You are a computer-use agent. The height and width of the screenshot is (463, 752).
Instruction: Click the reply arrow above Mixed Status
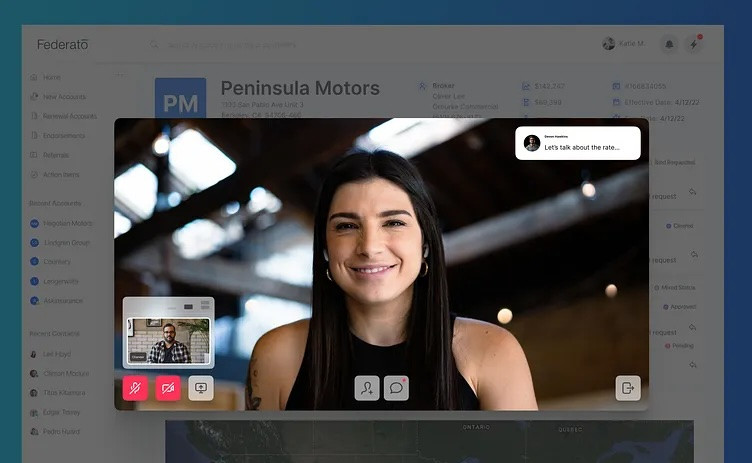[694, 254]
